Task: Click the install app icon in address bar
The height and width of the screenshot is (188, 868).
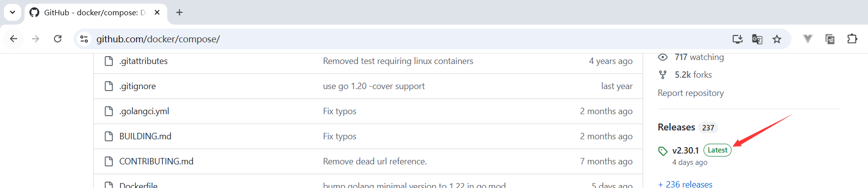Action: (x=737, y=39)
